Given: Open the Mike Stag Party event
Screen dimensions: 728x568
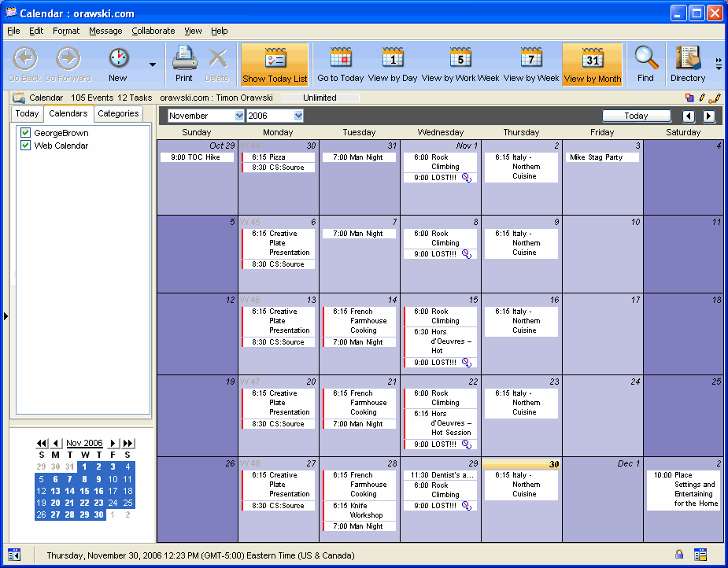Looking at the screenshot, I should [x=602, y=157].
